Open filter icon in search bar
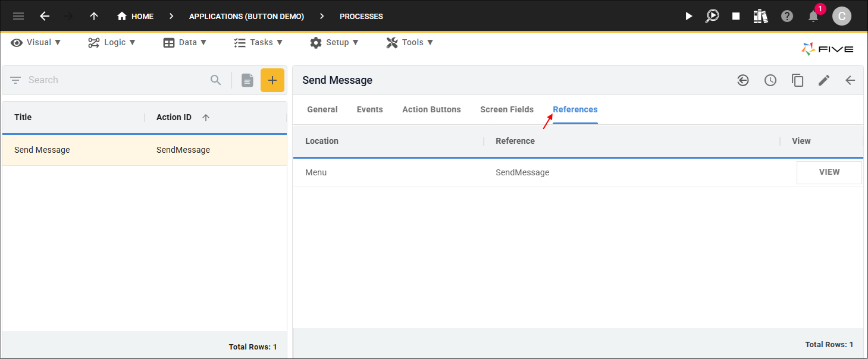Image resolution: width=868 pixels, height=359 pixels. point(15,80)
